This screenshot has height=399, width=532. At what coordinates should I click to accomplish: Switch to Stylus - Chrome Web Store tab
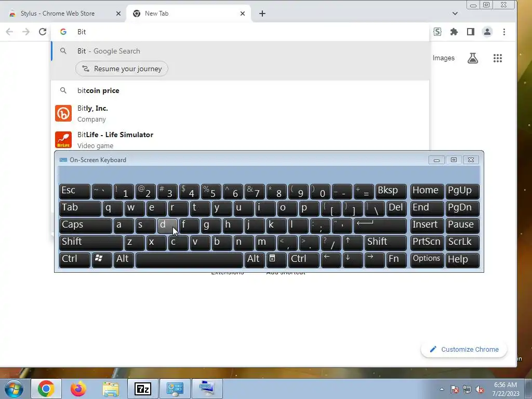63,14
